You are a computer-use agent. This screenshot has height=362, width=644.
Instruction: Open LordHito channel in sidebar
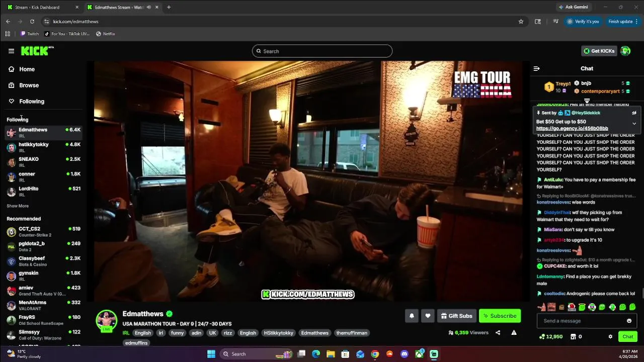point(43,191)
